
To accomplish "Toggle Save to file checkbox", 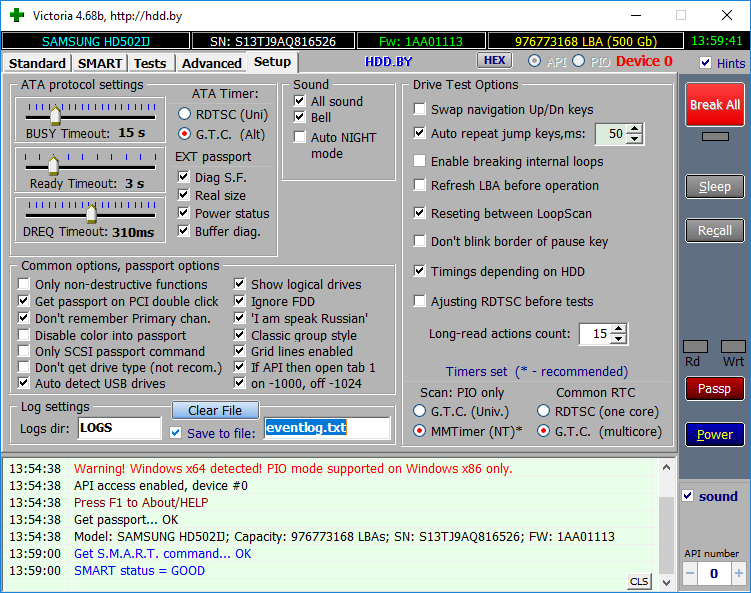I will click(176, 433).
